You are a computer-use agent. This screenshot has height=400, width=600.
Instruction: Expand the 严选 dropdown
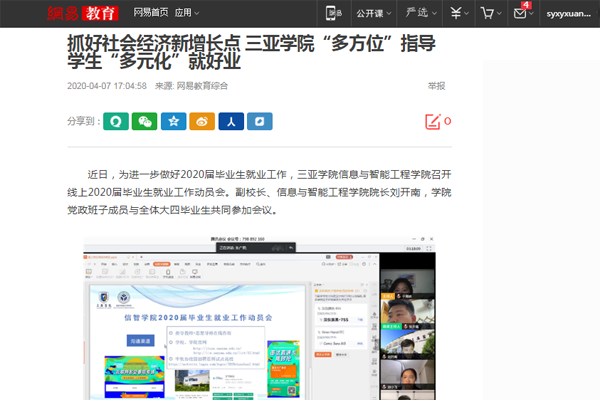pyautogui.click(x=421, y=13)
